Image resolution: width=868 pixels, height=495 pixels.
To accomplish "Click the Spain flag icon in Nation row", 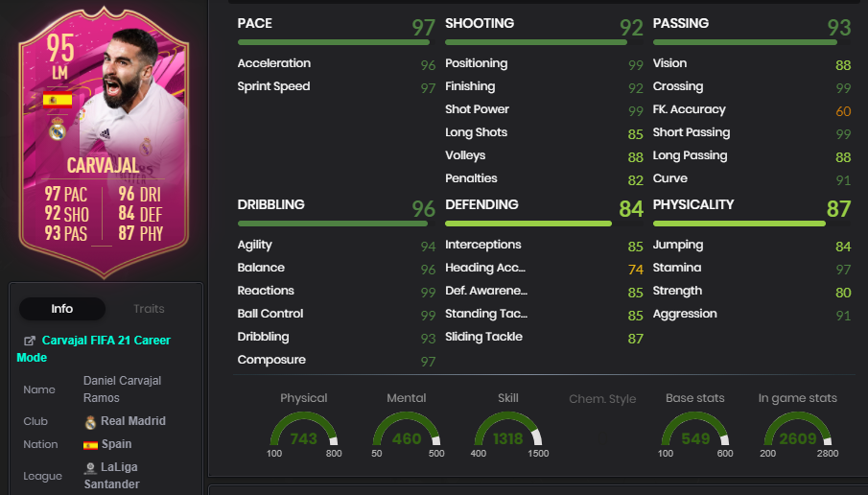I will click(90, 444).
